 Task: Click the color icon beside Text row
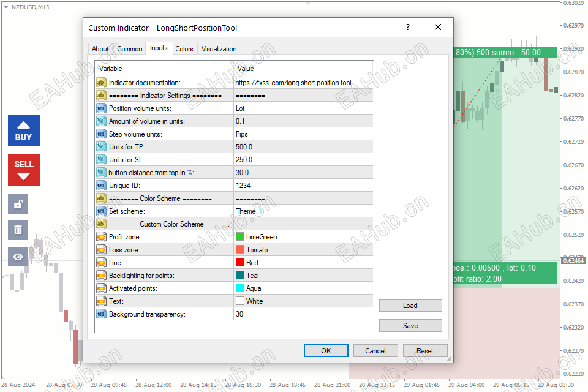click(x=101, y=301)
